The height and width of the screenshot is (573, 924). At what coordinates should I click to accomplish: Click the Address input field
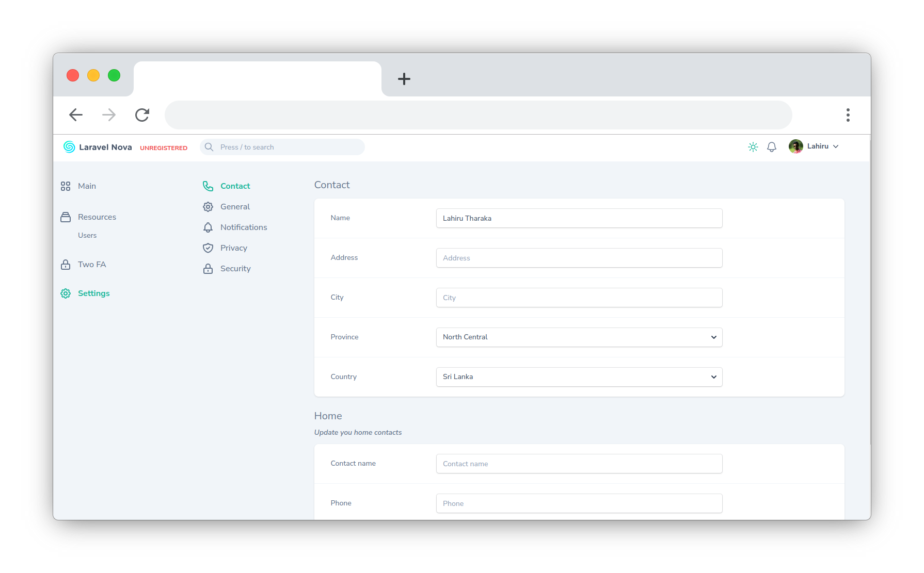579,258
